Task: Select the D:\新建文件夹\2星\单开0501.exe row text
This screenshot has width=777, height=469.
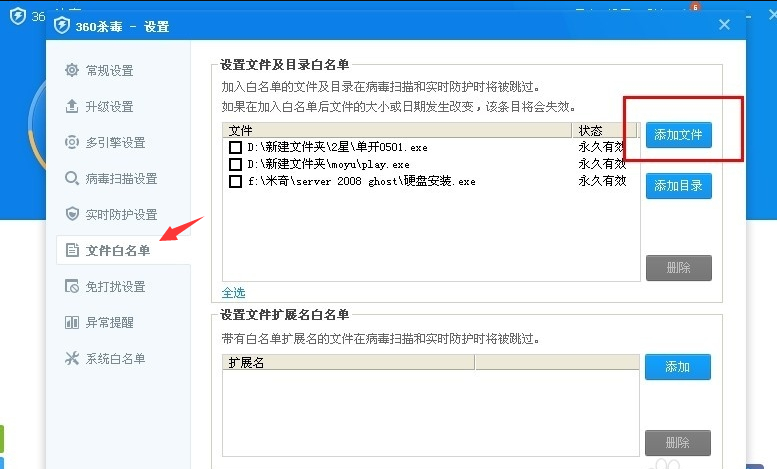Action: coord(337,147)
